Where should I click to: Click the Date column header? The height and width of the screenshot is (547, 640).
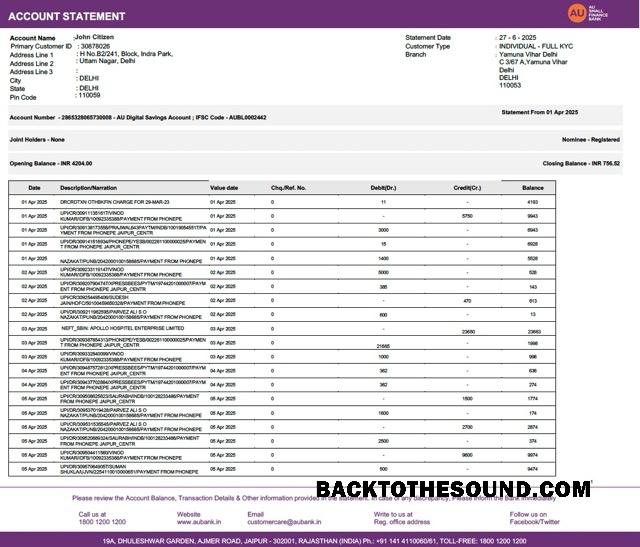(34, 188)
